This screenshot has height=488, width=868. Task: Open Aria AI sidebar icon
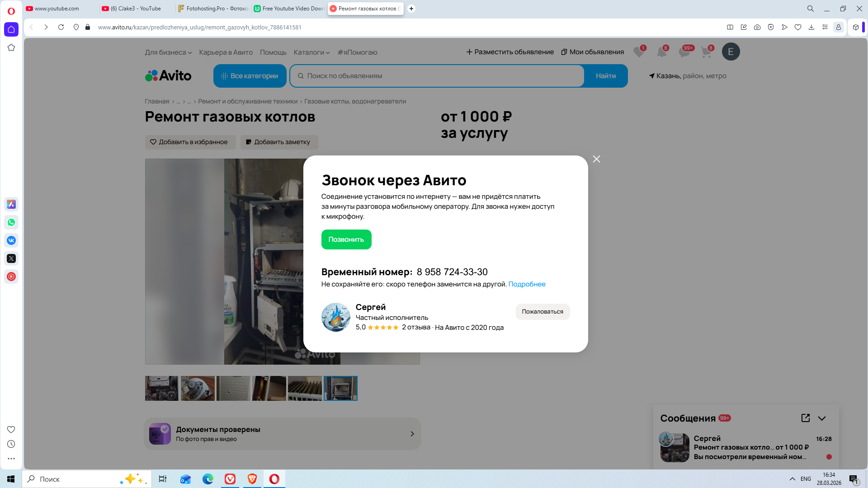[x=11, y=204]
